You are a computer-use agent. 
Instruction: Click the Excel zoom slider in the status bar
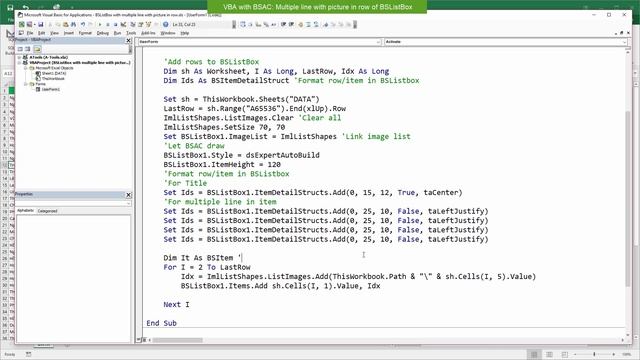tap(594, 354)
